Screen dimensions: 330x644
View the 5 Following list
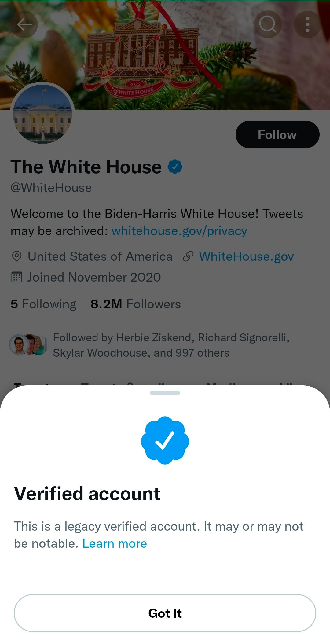[x=43, y=304]
